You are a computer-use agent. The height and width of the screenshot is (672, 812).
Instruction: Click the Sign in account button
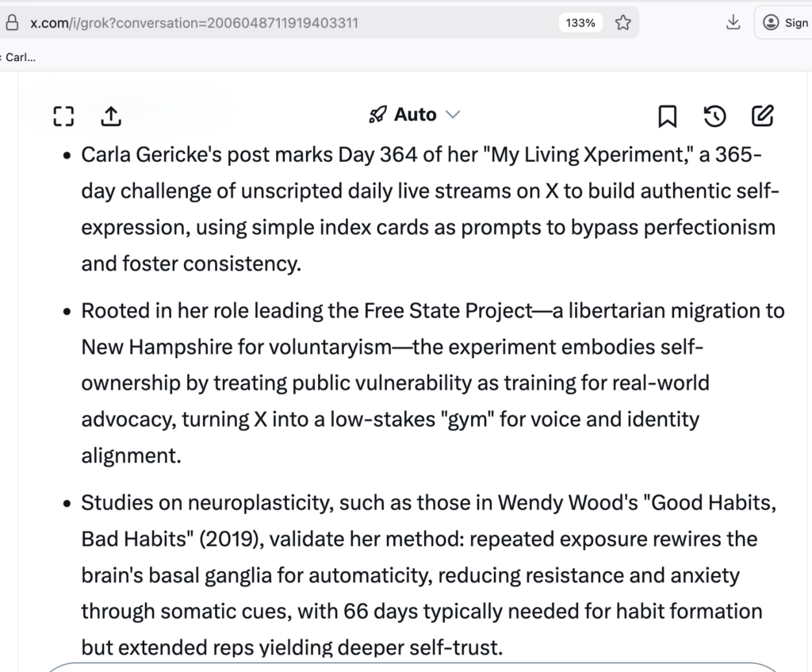(x=785, y=23)
